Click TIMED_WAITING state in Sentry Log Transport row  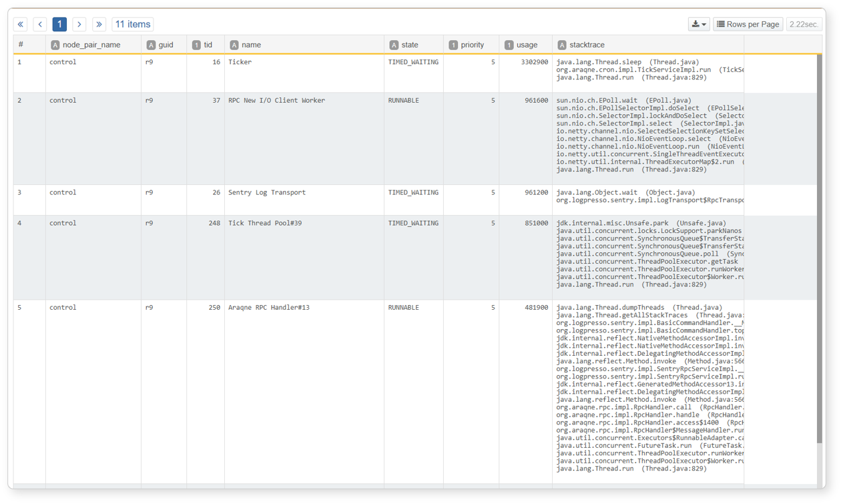pos(413,192)
